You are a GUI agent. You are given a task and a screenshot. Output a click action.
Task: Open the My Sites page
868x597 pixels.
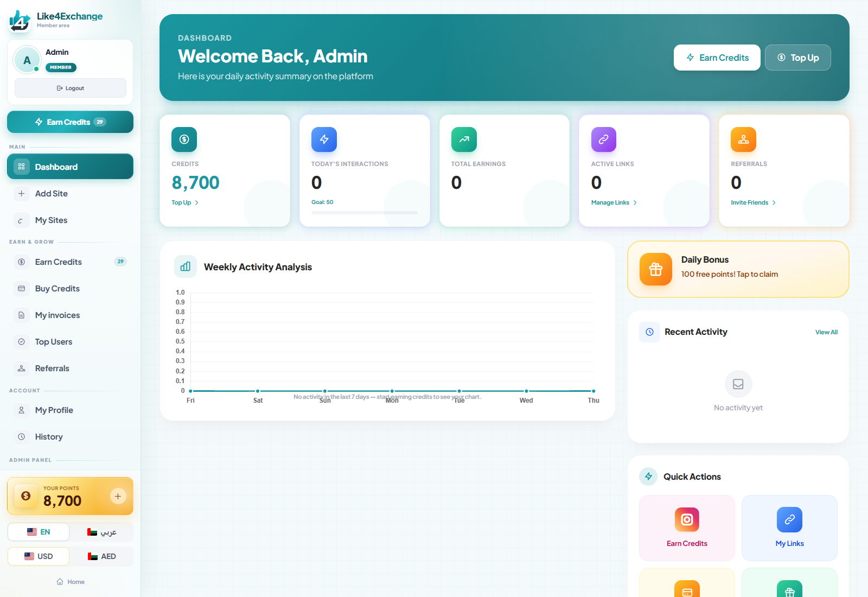click(70, 220)
